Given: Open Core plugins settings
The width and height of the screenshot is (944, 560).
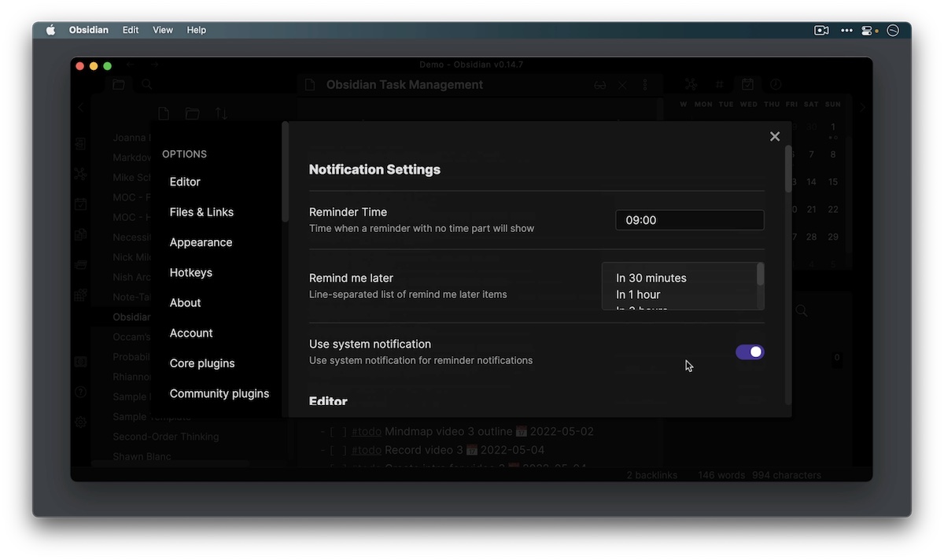Looking at the screenshot, I should point(202,363).
